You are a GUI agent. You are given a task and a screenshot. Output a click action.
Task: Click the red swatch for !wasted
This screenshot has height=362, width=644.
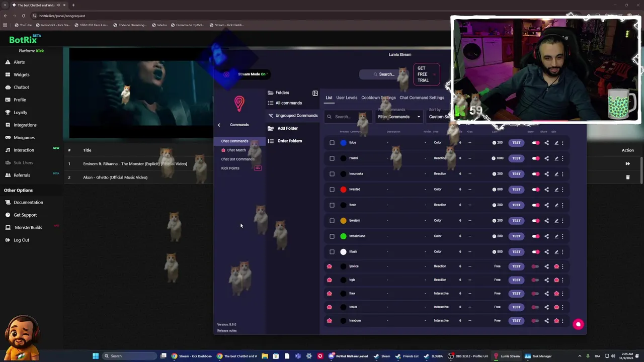343,190
